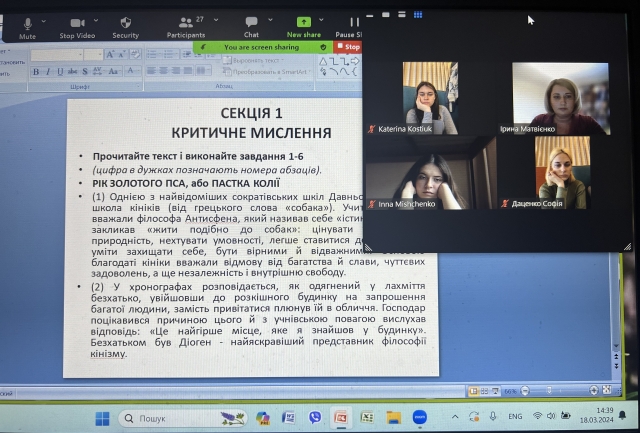Pick the block arrow shape in gallery
Image resolution: width=640 pixels, height=433 pixels.
[x=355, y=61]
